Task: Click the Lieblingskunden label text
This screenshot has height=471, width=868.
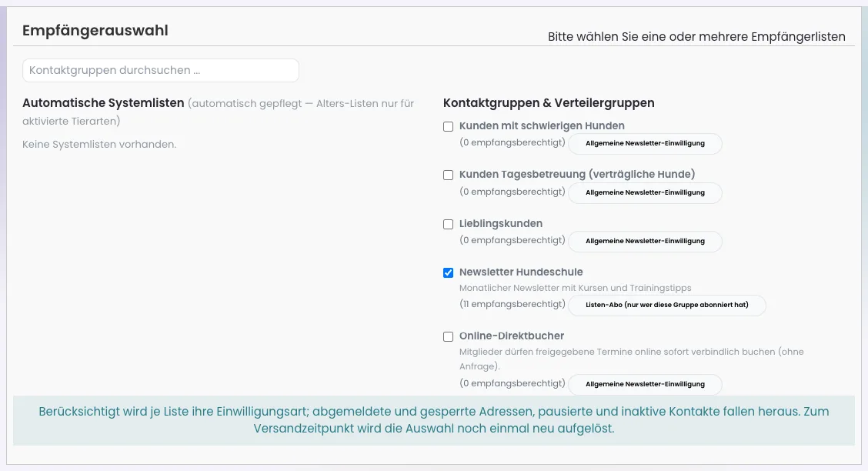Action: point(501,224)
